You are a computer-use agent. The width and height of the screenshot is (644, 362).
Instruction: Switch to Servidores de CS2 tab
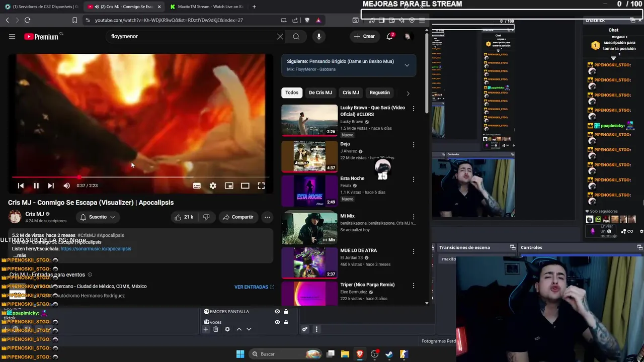tap(41, 7)
